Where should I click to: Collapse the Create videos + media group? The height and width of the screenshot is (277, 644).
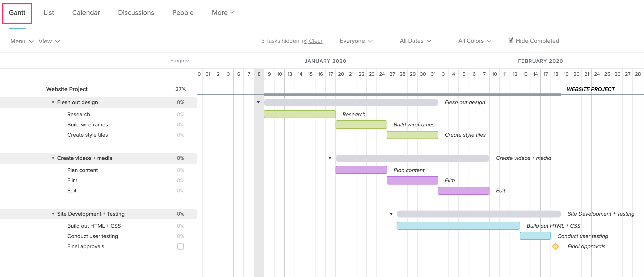click(53, 158)
